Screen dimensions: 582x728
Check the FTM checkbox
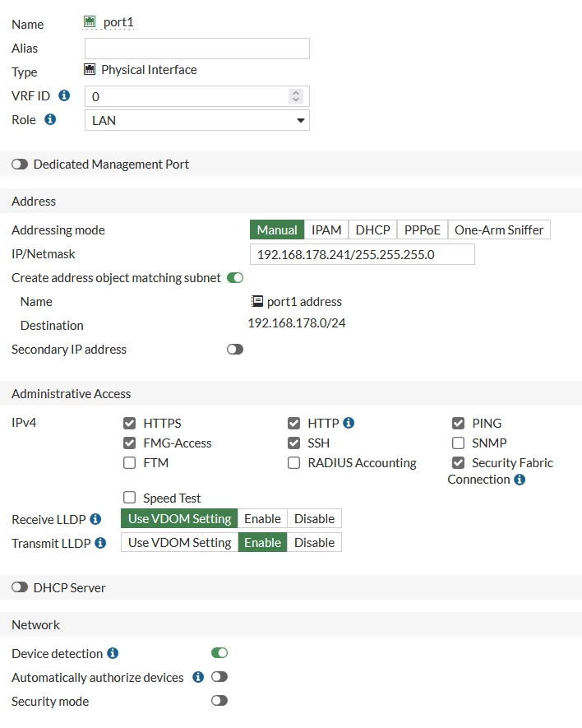click(x=130, y=463)
